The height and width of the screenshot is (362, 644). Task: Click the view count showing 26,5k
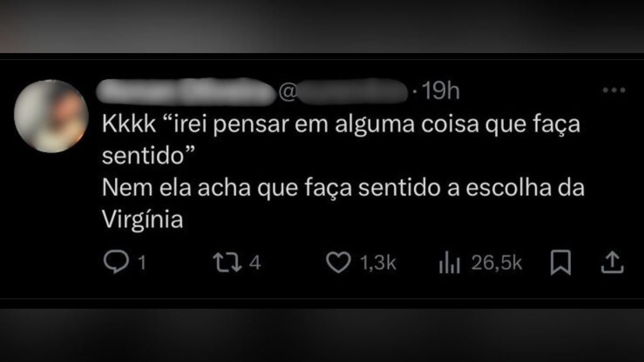(x=496, y=263)
